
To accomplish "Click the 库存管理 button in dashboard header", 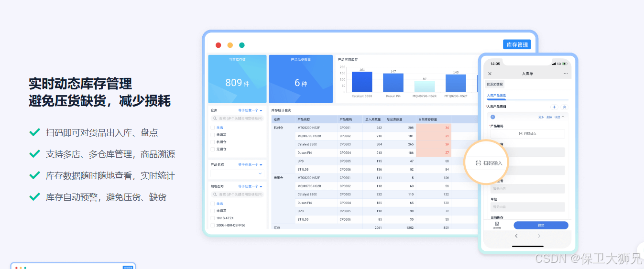I will (x=517, y=44).
